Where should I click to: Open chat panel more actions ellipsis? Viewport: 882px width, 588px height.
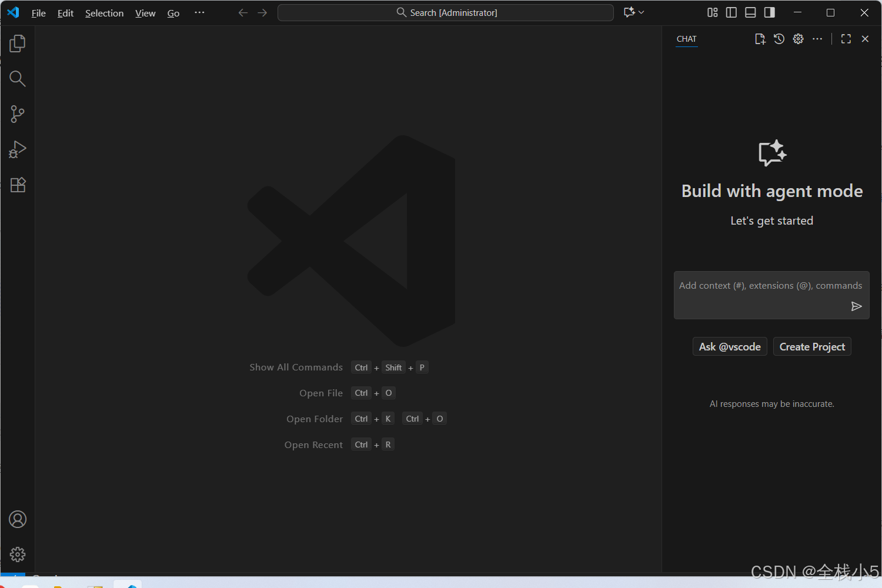tap(817, 39)
